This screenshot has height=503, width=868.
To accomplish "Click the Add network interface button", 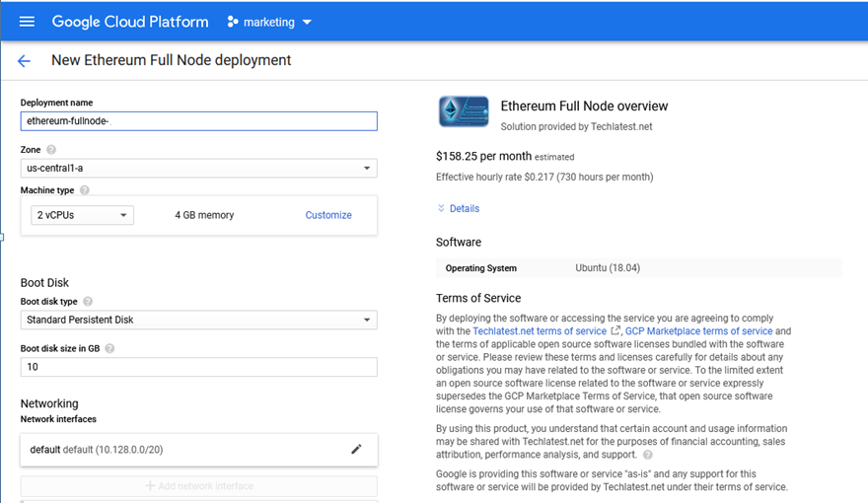I will point(198,486).
